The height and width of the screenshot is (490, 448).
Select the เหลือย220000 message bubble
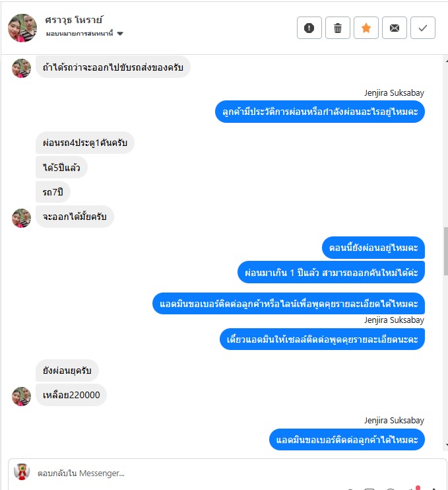tap(71, 395)
